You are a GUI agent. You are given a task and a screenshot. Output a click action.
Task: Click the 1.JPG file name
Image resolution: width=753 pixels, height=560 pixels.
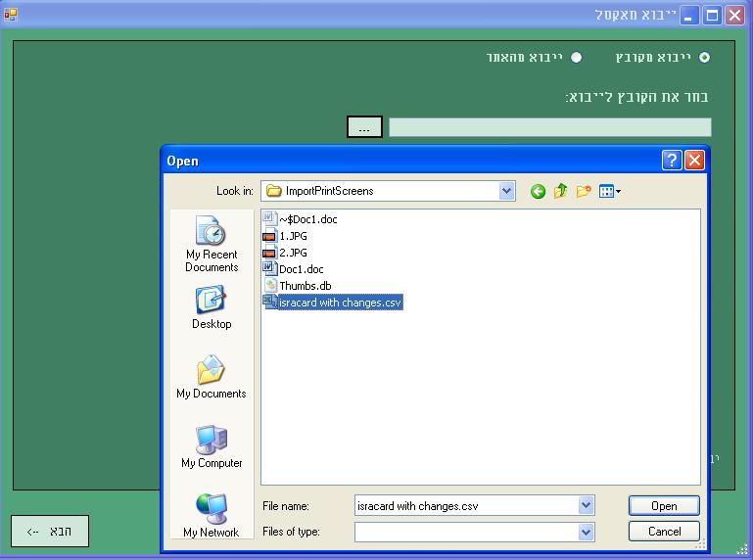pyautogui.click(x=294, y=236)
